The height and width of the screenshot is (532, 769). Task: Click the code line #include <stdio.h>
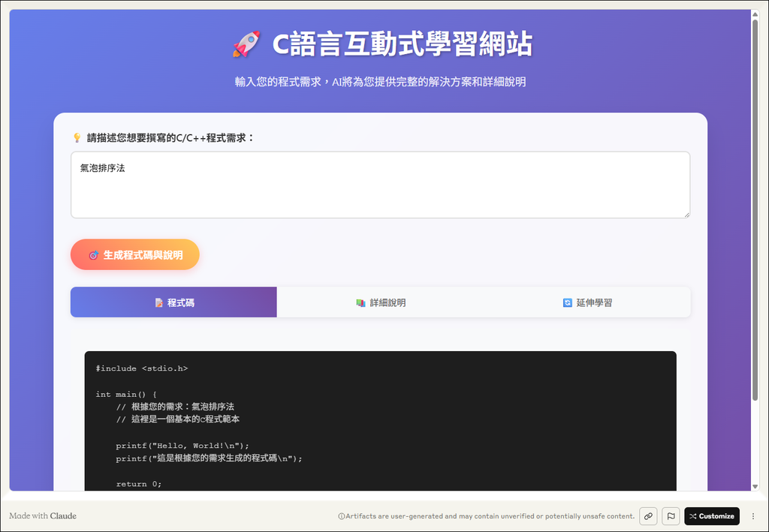pyautogui.click(x=142, y=368)
